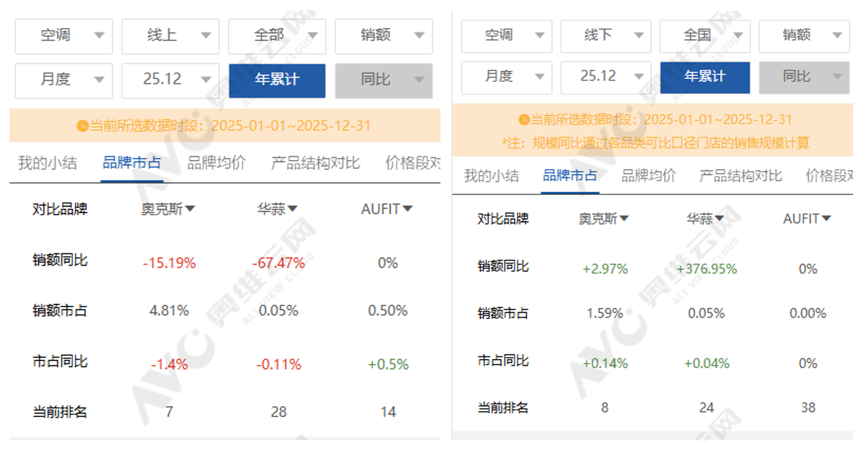
Task: Open the 线下 channel dropdown on right panel
Action: point(605,36)
